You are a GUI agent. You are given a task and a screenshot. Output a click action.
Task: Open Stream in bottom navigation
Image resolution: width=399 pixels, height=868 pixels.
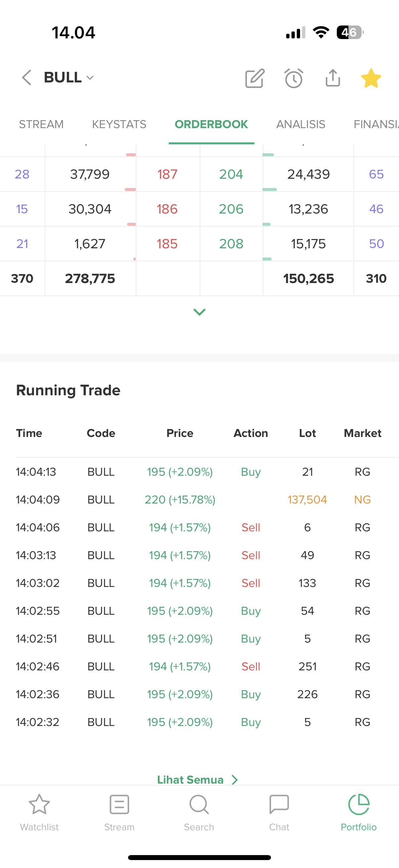point(119,813)
